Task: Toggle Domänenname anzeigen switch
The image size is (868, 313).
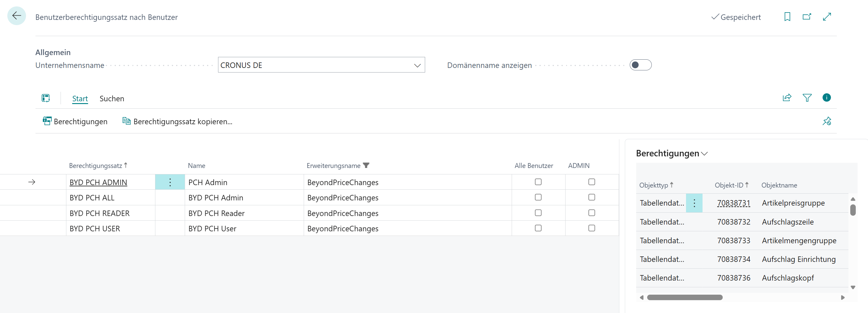Action: pyautogui.click(x=640, y=65)
